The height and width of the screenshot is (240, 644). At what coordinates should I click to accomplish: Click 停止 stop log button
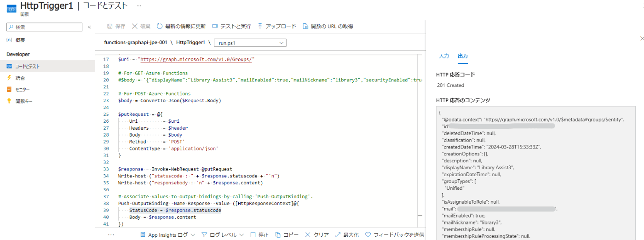coord(259,234)
